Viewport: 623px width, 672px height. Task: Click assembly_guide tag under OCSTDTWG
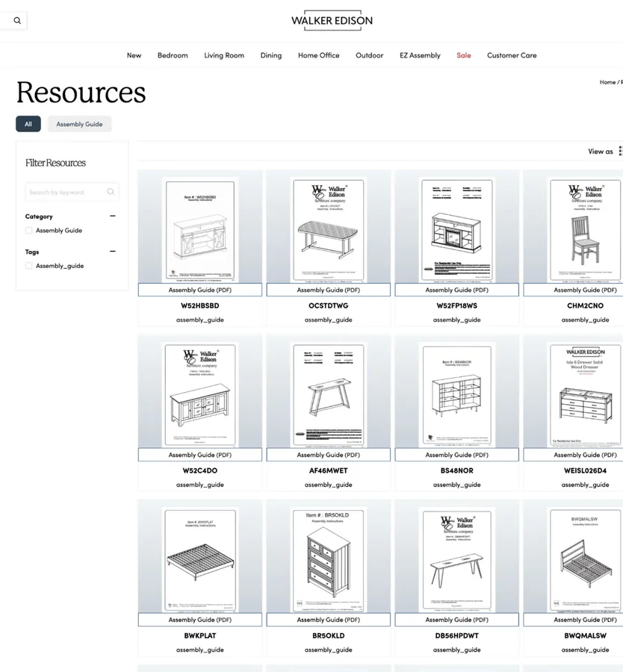click(x=329, y=320)
